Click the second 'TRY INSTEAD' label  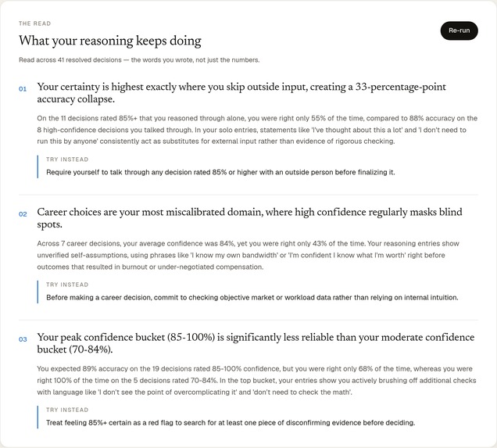67,285
